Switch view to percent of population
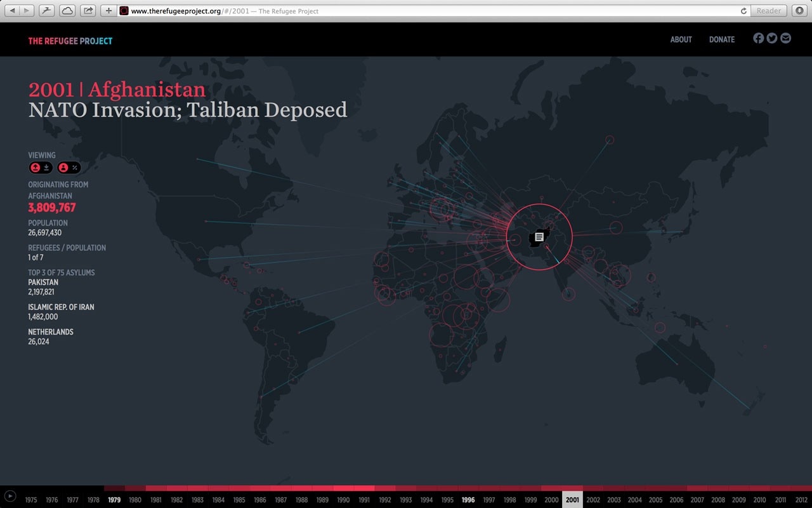Image resolution: width=812 pixels, height=508 pixels. [x=75, y=168]
